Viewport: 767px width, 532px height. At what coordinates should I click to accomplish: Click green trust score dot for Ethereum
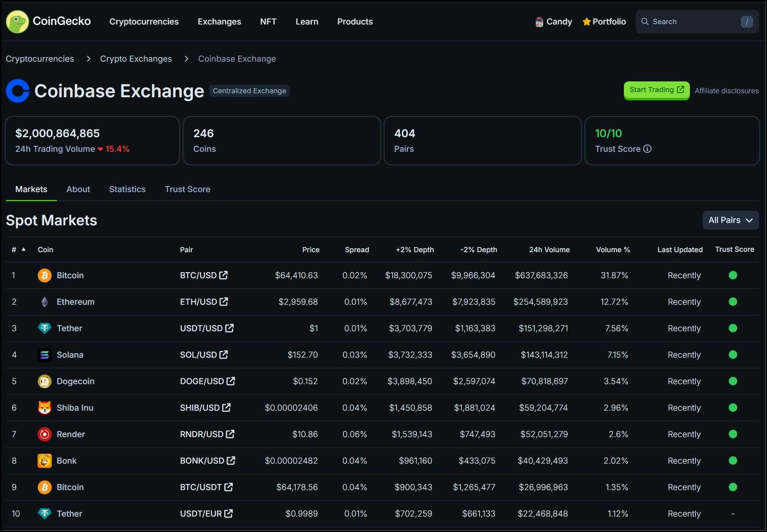(x=733, y=302)
